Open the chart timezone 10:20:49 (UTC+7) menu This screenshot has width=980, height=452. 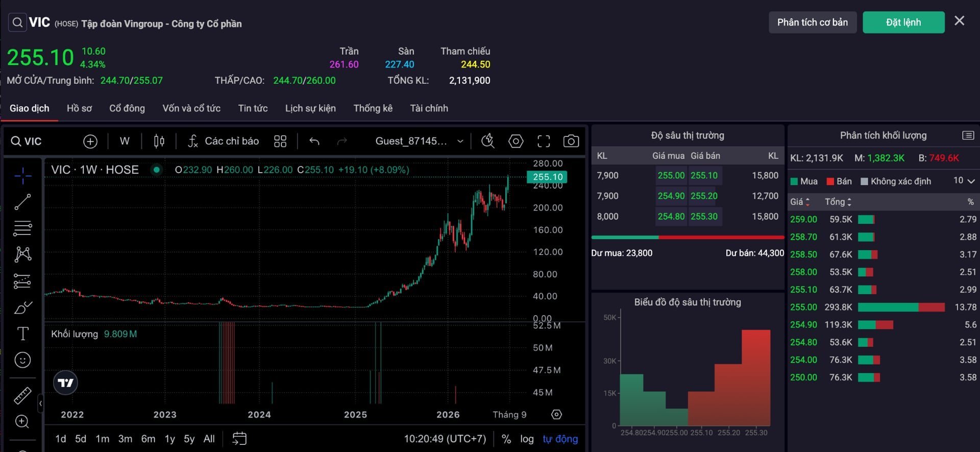[x=445, y=439]
